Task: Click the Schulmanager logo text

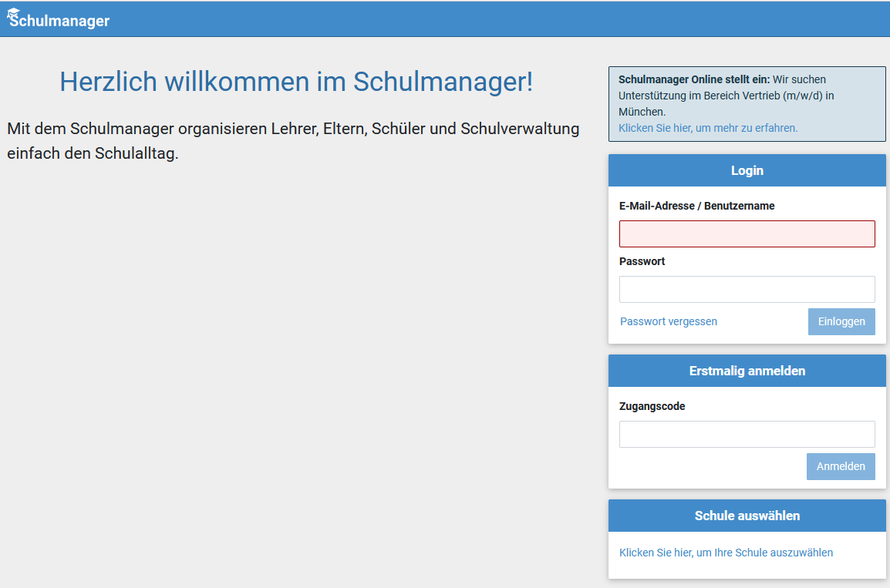Action: (x=62, y=21)
